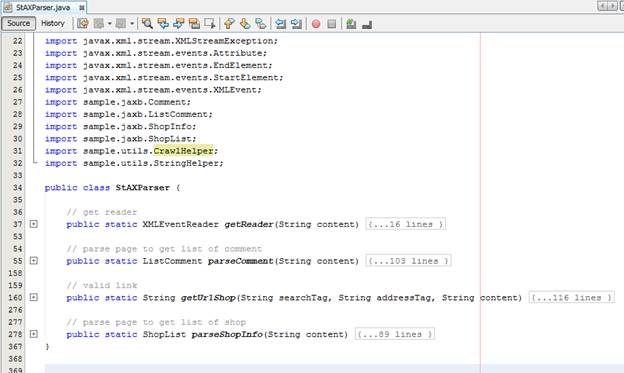Click import events.StartElement line
The width and height of the screenshot is (624, 373).
(x=164, y=78)
